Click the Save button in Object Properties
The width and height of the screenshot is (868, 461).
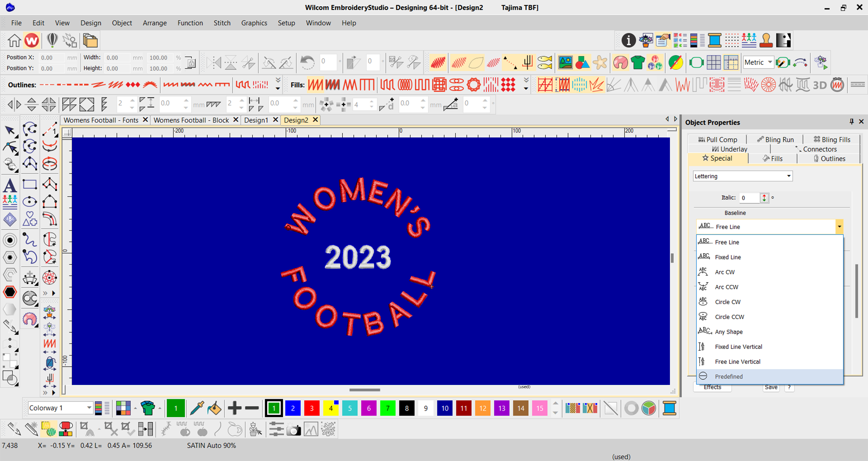pyautogui.click(x=771, y=387)
